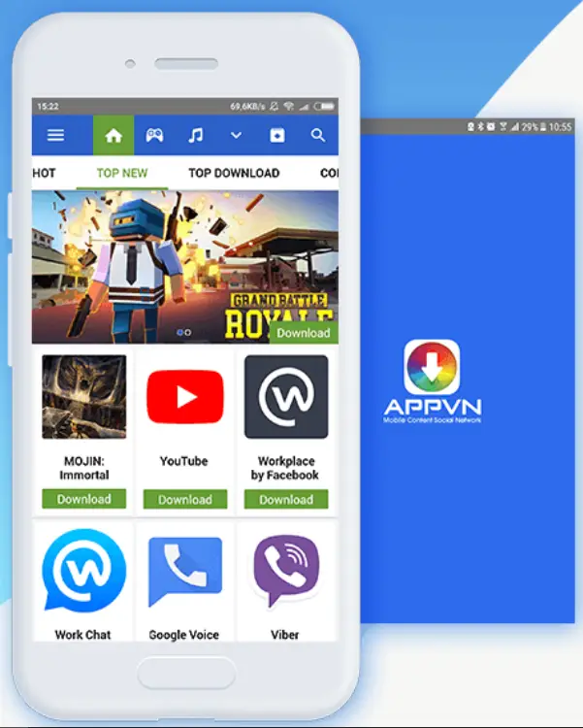Open the YouTube app icon
The height and width of the screenshot is (728, 583).
point(184,397)
